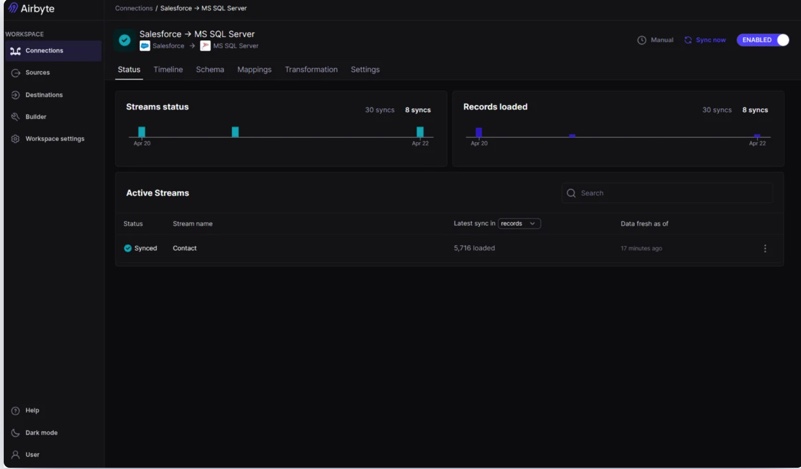
Task: Select 30 syncs in Streams status
Action: click(380, 110)
